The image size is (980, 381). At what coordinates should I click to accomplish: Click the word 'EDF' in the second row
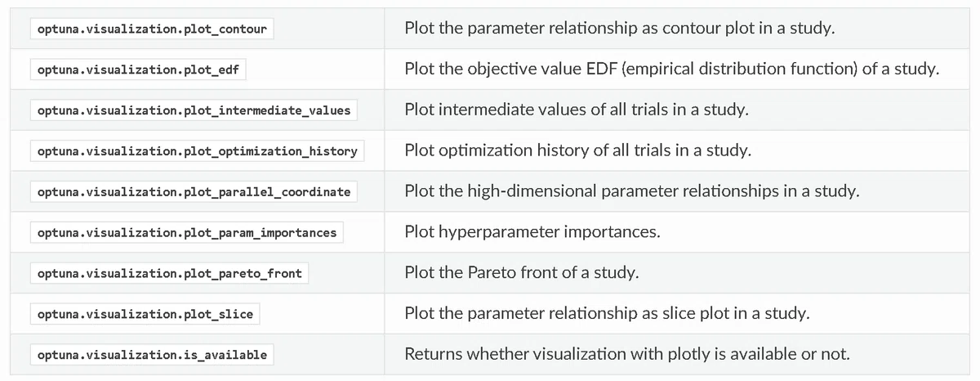click(x=600, y=69)
